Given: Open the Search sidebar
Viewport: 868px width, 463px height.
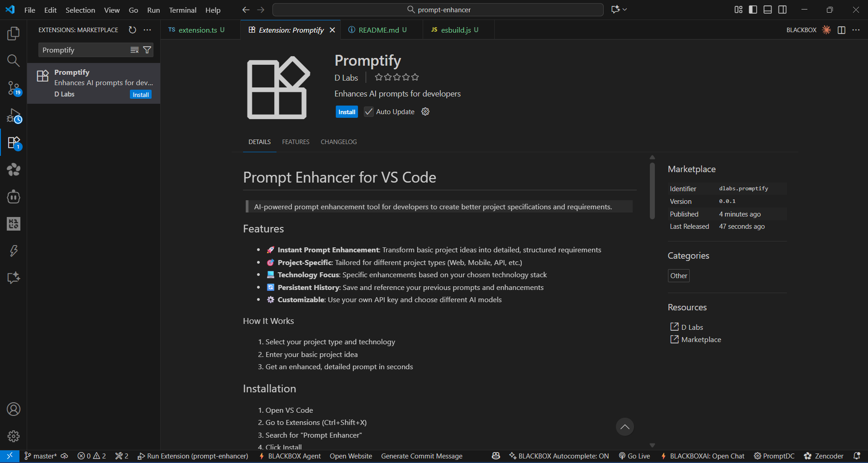Looking at the screenshot, I should 13,60.
